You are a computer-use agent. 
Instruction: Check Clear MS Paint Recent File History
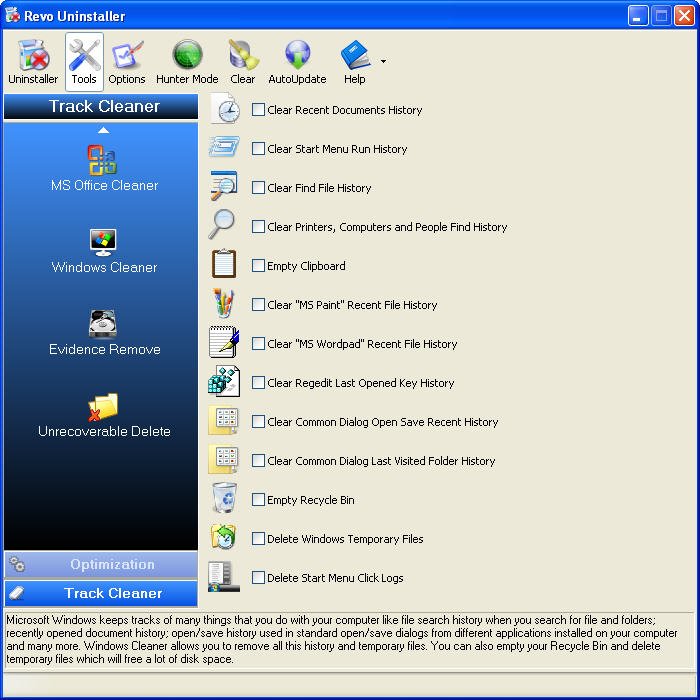point(258,305)
